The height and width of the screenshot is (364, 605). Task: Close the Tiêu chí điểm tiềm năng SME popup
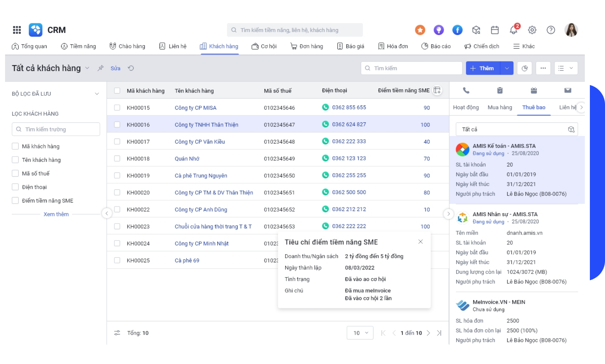[420, 242]
